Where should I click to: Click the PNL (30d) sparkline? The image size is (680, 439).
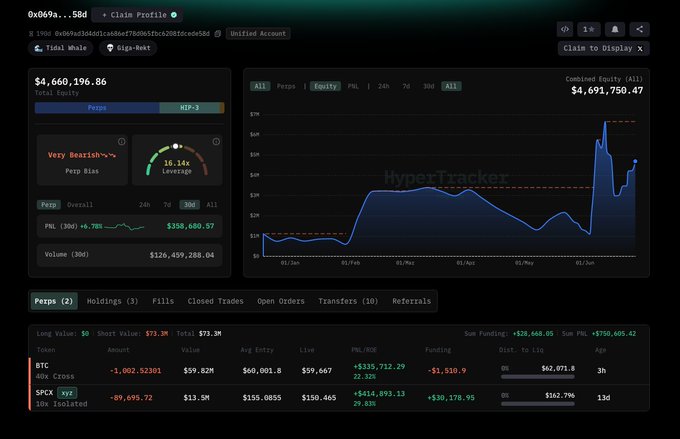(124, 226)
